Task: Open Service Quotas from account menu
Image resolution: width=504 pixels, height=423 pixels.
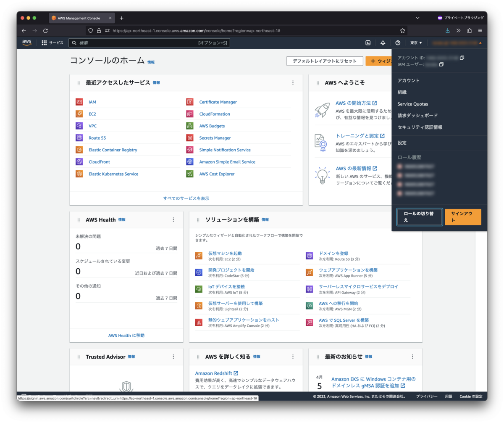Action: [413, 104]
